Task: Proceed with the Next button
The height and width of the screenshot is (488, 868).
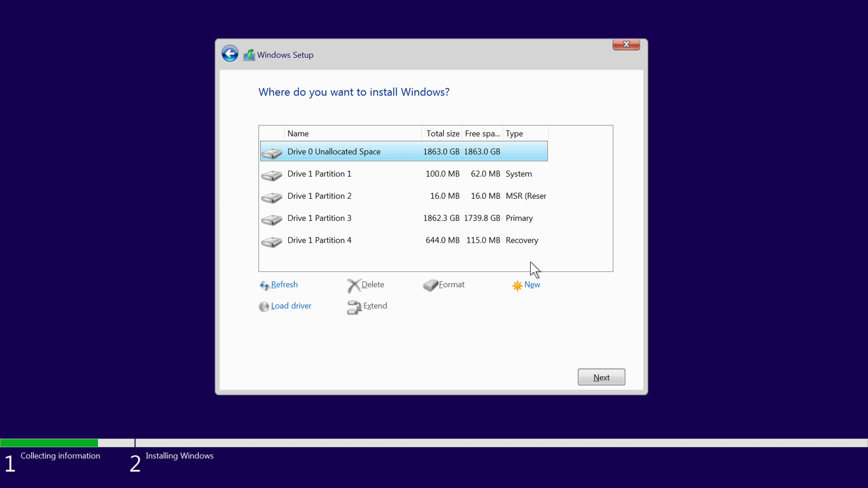Action: point(601,377)
